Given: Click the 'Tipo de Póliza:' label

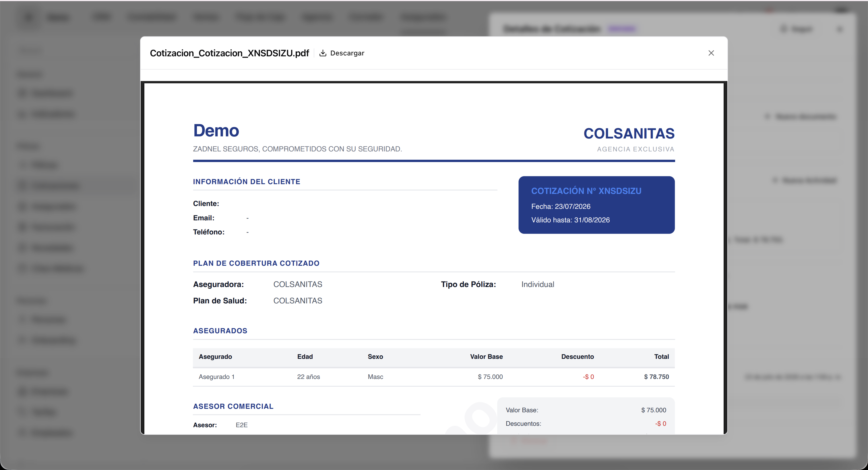Looking at the screenshot, I should [x=468, y=284].
